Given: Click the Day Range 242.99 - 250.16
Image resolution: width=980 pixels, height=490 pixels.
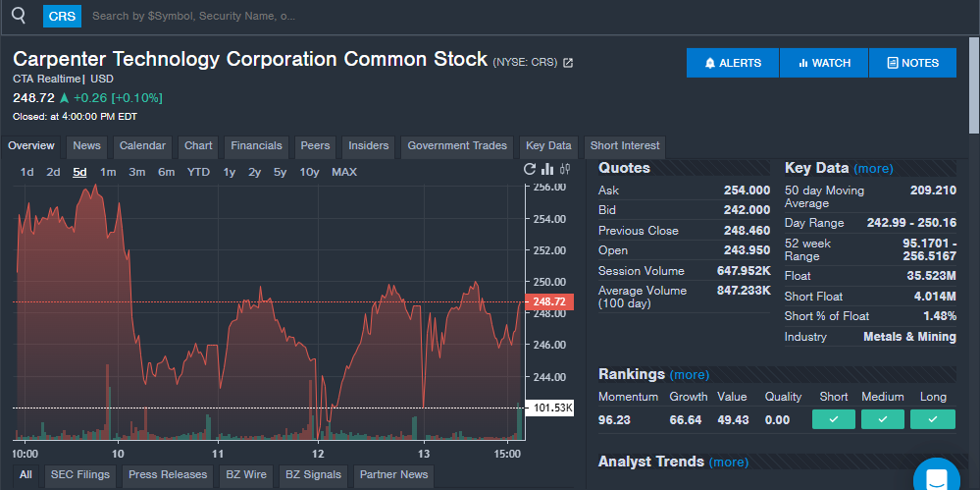Looking at the screenshot, I should (x=911, y=223).
